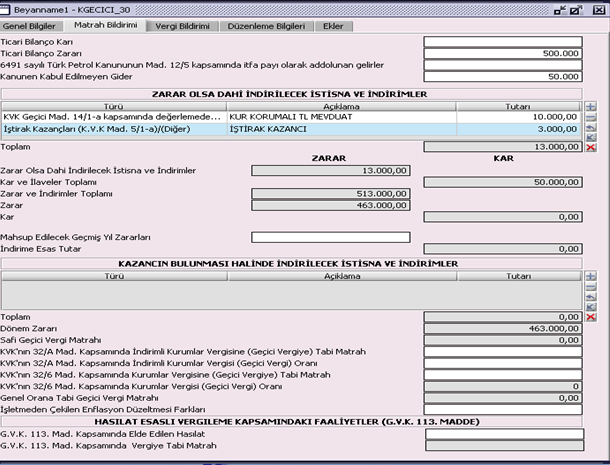This screenshot has height=465, width=610.
Task: Open the Ekler tab
Action: tap(333, 26)
